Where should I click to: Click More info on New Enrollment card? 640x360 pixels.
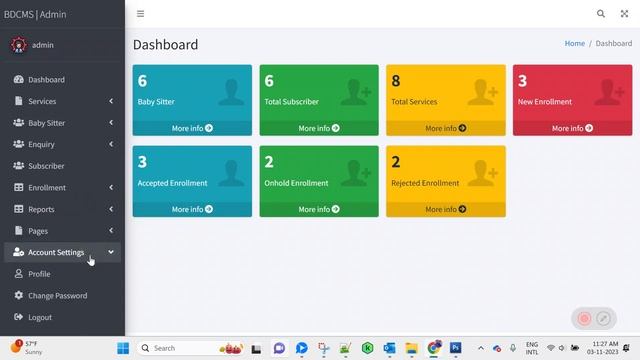pos(573,128)
